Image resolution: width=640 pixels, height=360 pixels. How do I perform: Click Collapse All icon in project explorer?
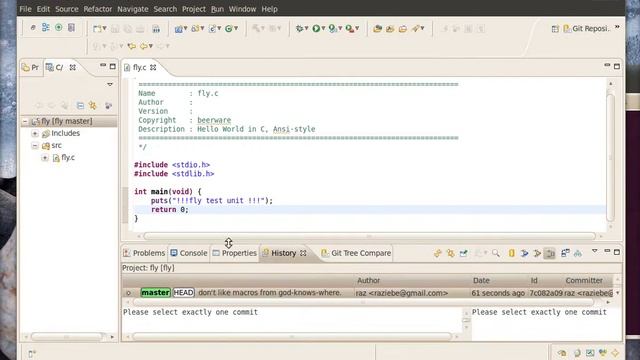(x=80, y=106)
